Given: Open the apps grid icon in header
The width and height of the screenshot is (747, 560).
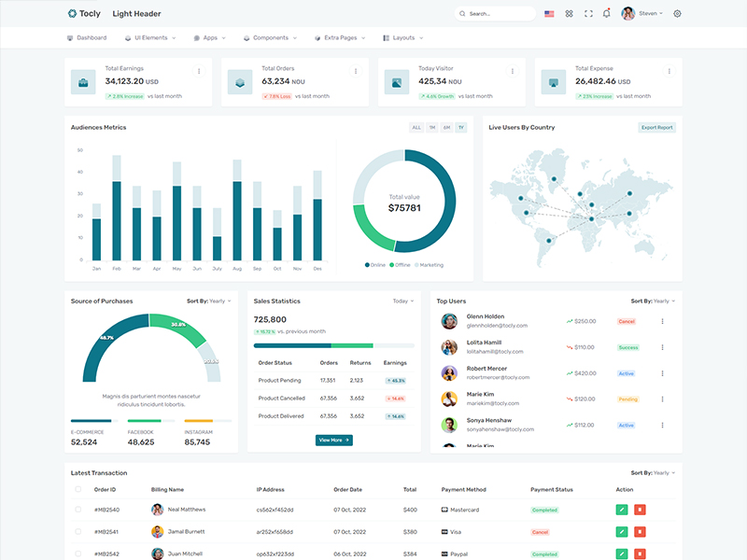Looking at the screenshot, I should [x=569, y=14].
